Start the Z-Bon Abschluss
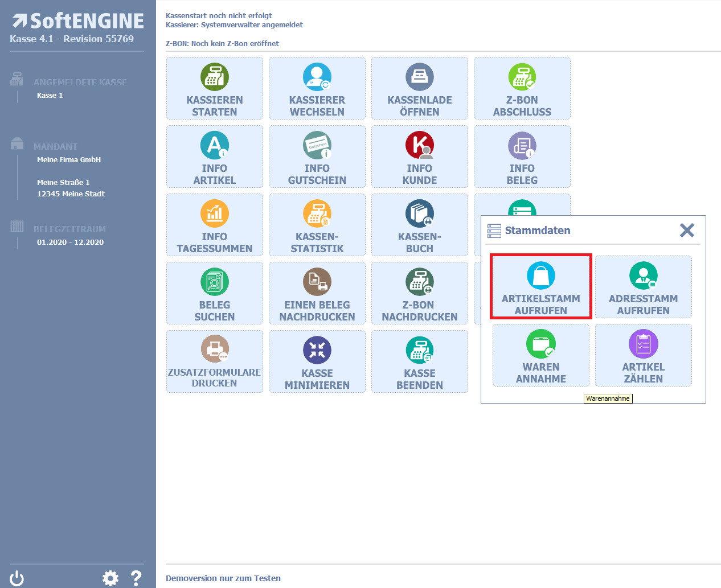This screenshot has width=721, height=588. 522,88
